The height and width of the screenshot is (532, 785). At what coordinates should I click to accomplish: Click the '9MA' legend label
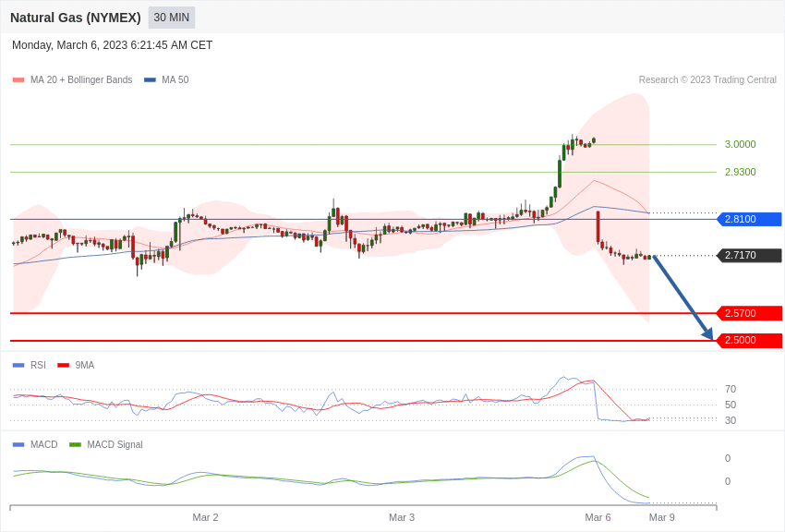[x=85, y=366]
